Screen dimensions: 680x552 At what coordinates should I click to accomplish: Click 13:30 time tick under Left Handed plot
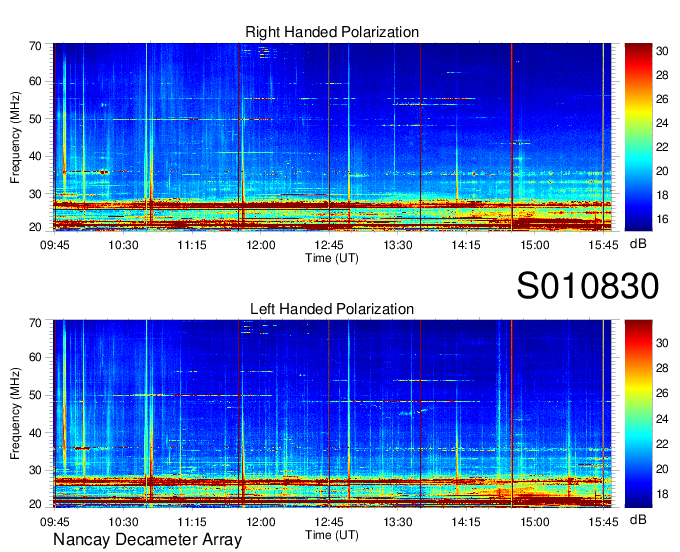[x=398, y=522]
